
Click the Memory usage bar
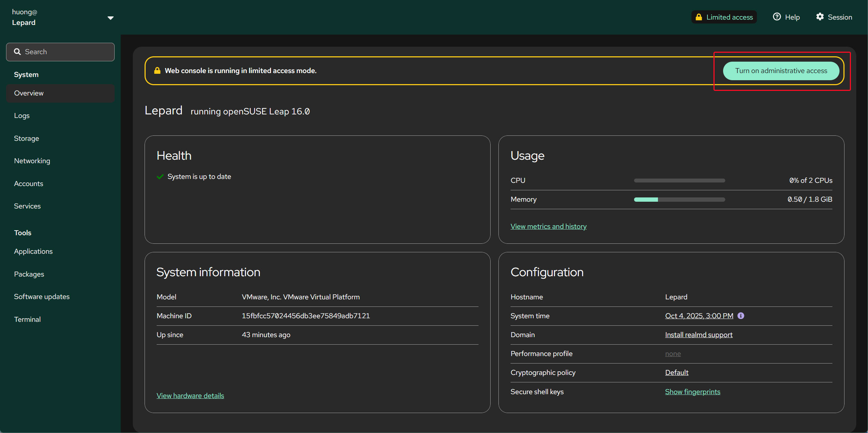pyautogui.click(x=679, y=200)
